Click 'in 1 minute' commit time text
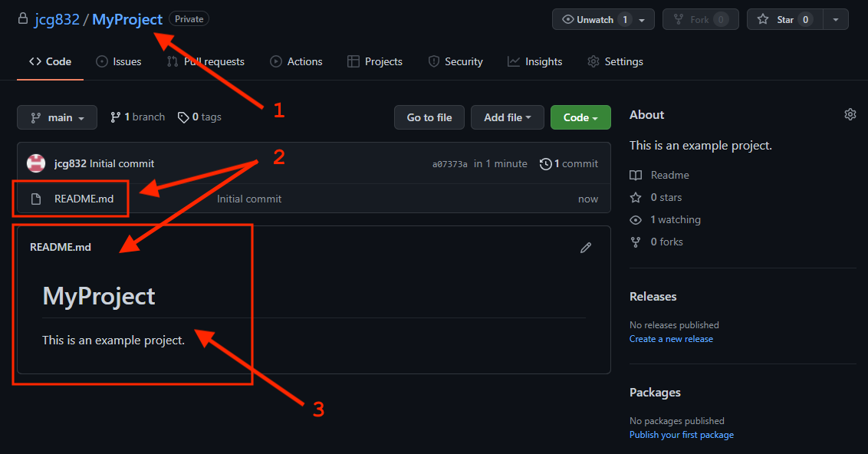The width and height of the screenshot is (868, 454). pos(501,163)
